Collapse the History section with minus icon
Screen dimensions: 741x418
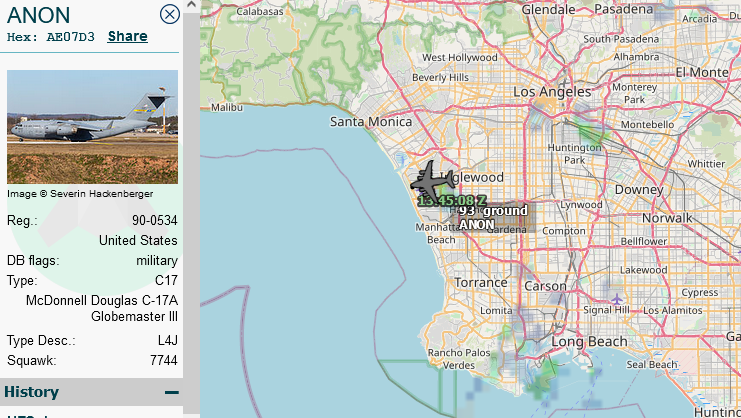click(172, 392)
